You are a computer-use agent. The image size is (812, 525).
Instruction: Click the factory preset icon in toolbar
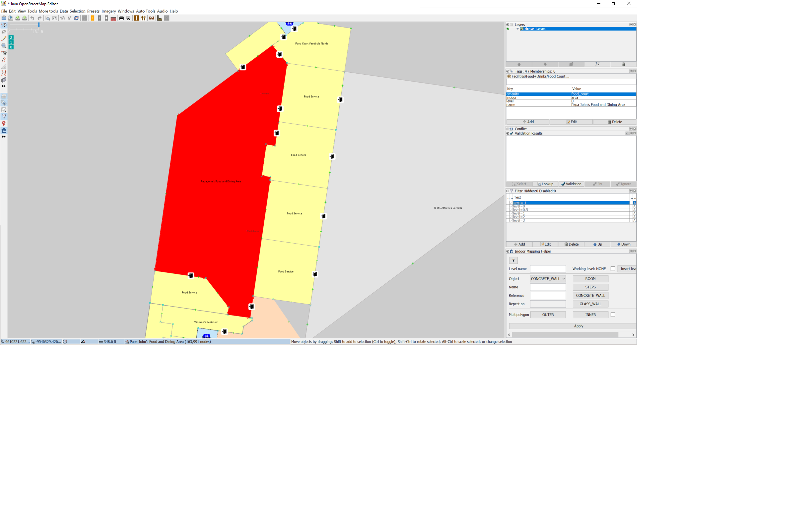tap(159, 18)
